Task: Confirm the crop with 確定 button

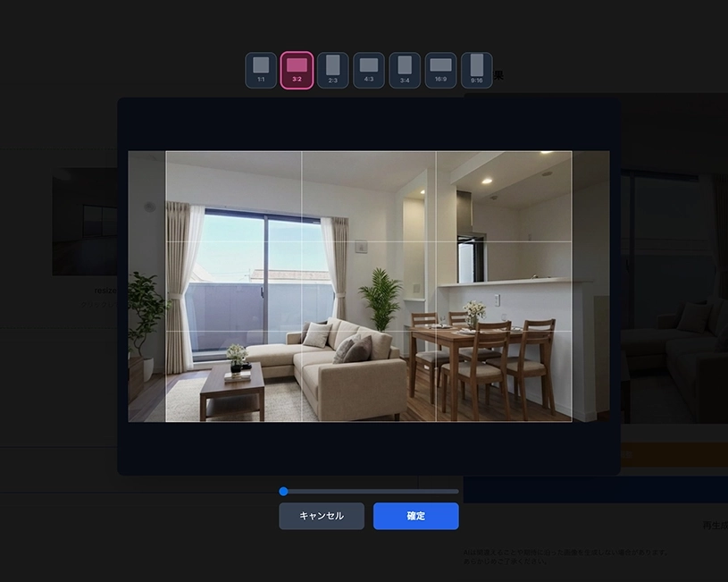Action: tap(415, 516)
